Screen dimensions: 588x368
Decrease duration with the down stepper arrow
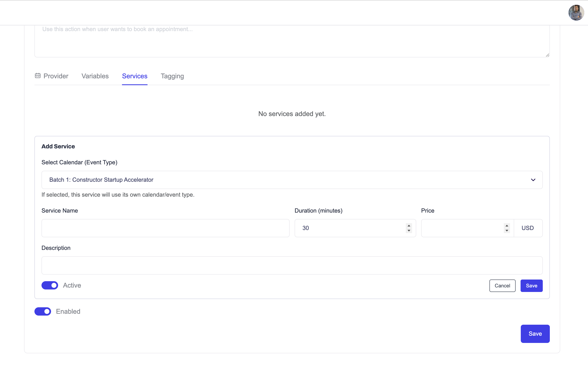[x=409, y=230]
